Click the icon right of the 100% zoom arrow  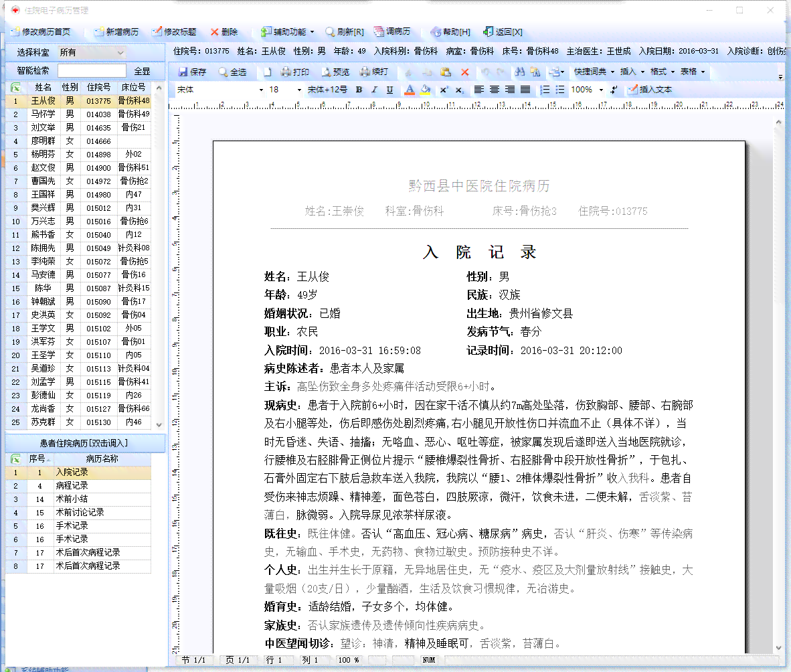pos(614,90)
